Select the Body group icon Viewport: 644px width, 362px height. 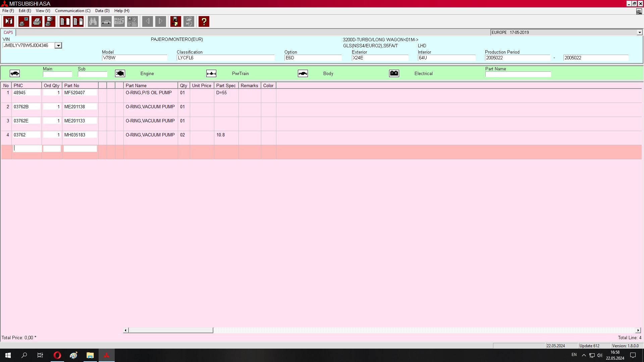coord(303,73)
